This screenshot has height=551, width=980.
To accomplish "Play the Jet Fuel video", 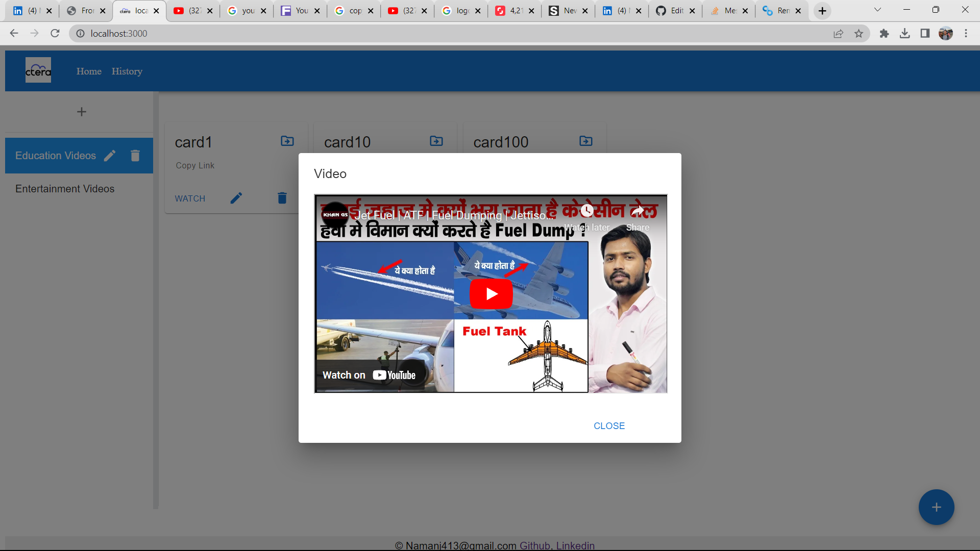I will tap(491, 294).
